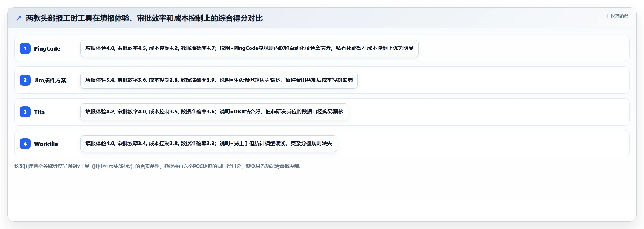
Task: Click the chart title 两款头部报工时工具…综合得分对比
Action: 144,18
